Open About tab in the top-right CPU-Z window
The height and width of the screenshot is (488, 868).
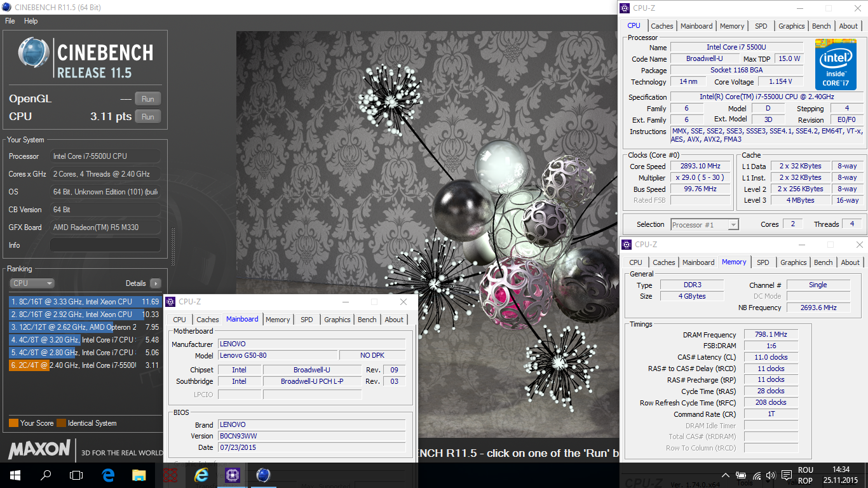848,26
